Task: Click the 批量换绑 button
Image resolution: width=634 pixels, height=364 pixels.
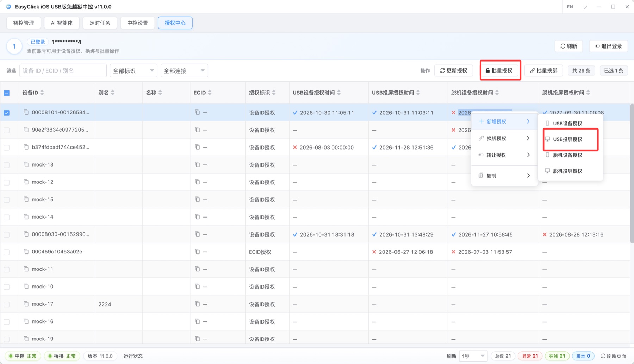Action: [x=544, y=70]
